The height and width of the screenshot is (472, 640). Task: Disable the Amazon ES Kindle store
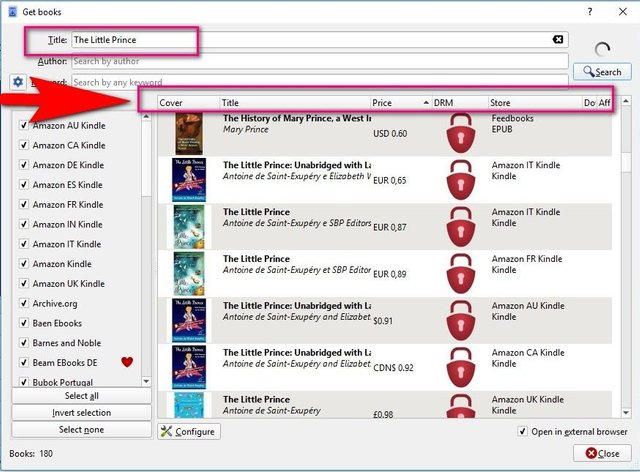click(24, 185)
